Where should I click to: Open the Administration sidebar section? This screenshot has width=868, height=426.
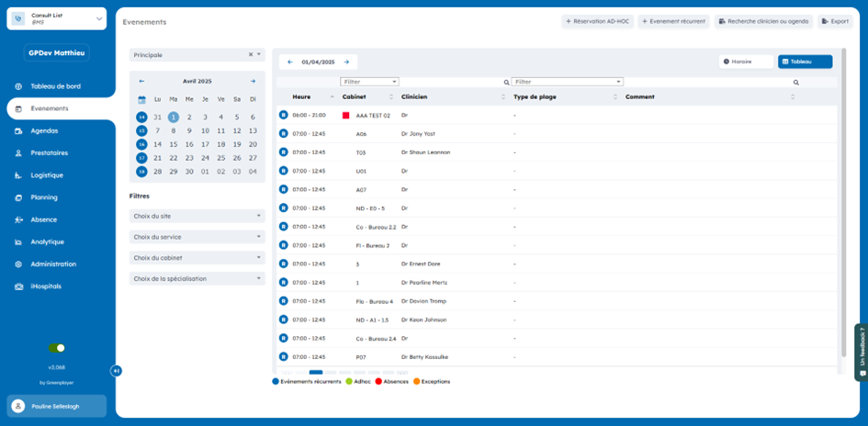coord(52,264)
